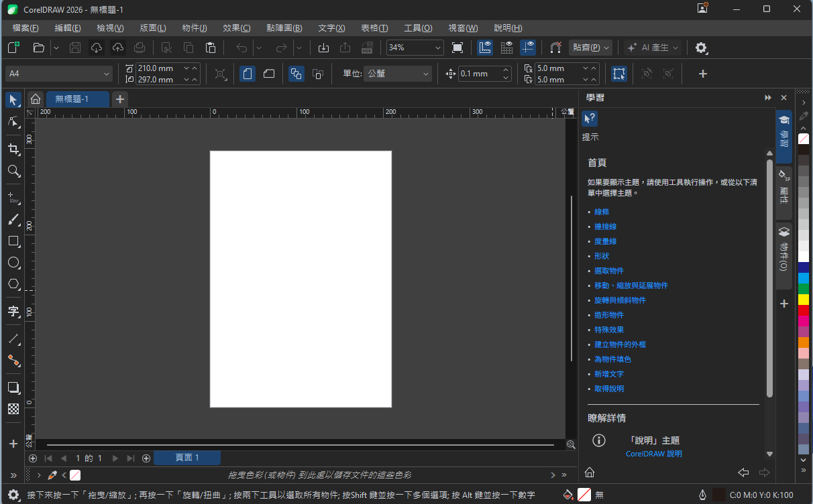The height and width of the screenshot is (504, 813).
Task: Click the CorelDRAW 說明 link
Action: coord(654,454)
